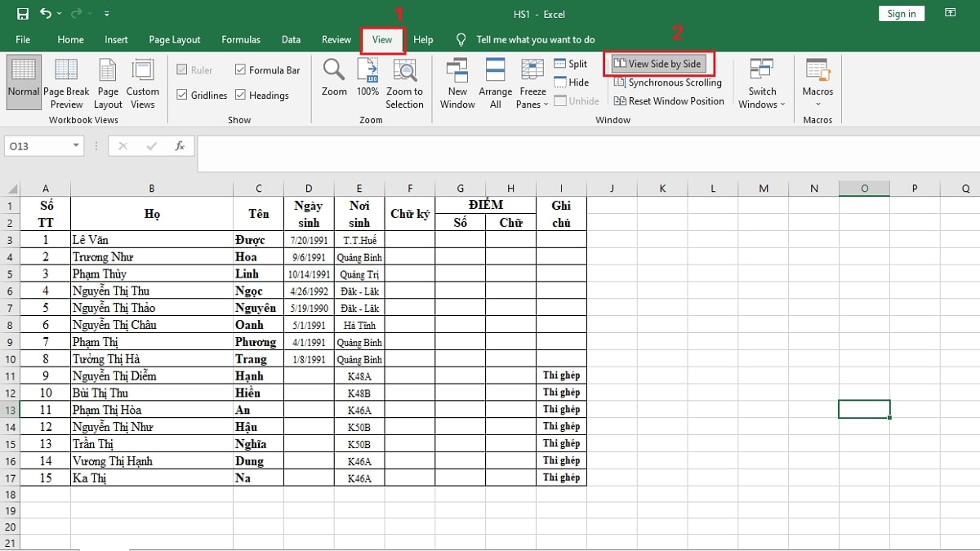
Task: Click the Undo icon
Action: 47,12
